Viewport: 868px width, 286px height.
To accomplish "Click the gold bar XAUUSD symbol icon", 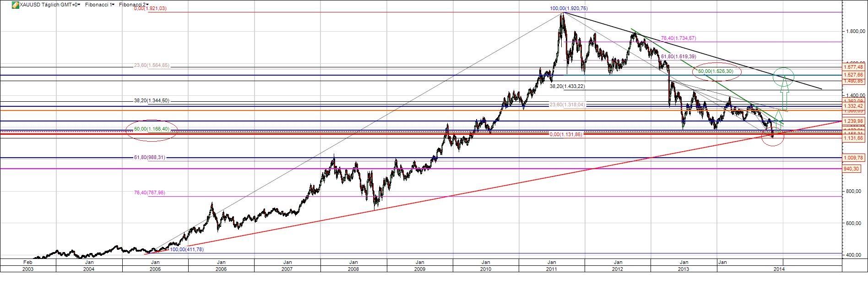I will pyautogui.click(x=15, y=5).
